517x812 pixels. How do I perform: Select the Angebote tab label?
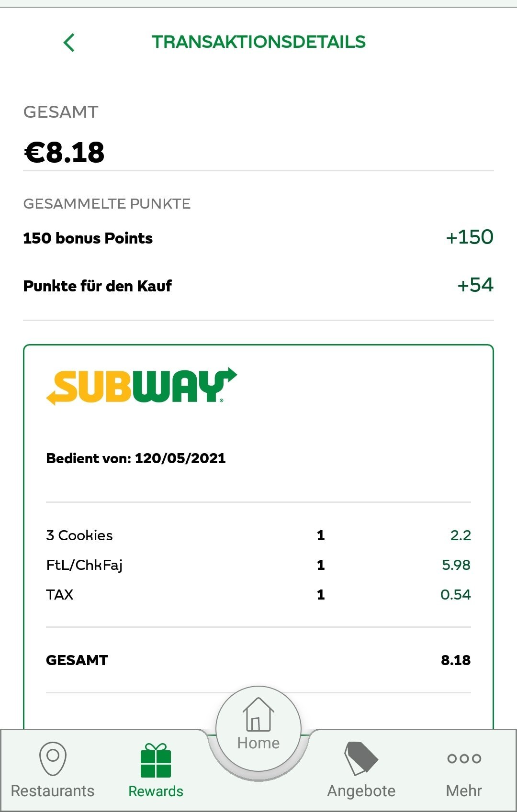click(361, 791)
